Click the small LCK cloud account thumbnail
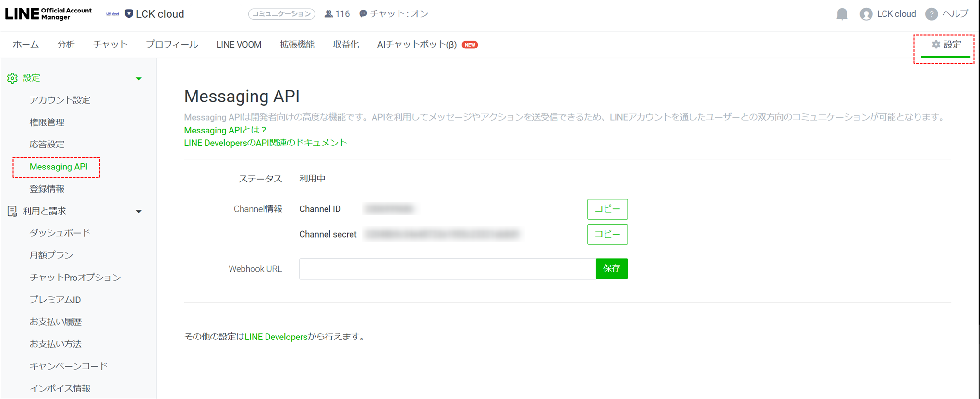Image resolution: width=980 pixels, height=399 pixels. [x=112, y=14]
